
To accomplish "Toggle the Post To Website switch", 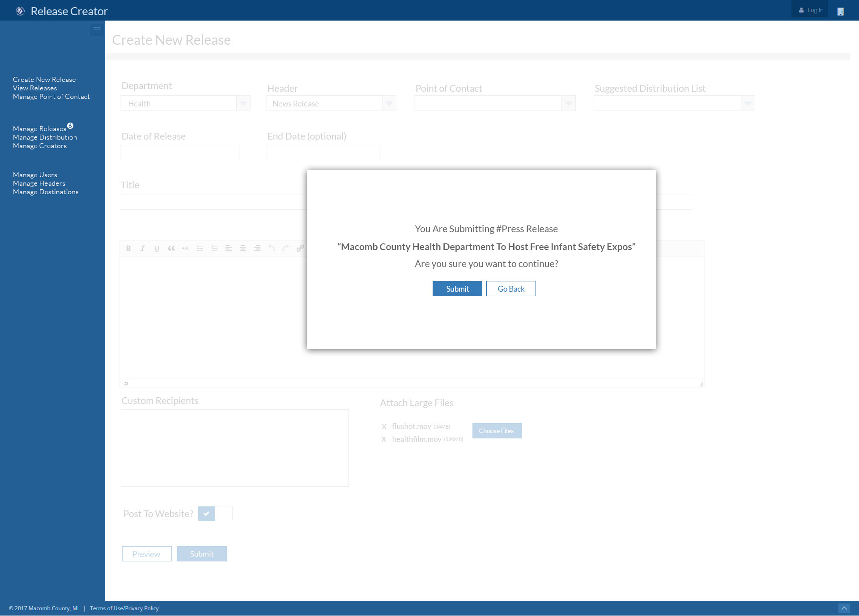I will pos(215,514).
